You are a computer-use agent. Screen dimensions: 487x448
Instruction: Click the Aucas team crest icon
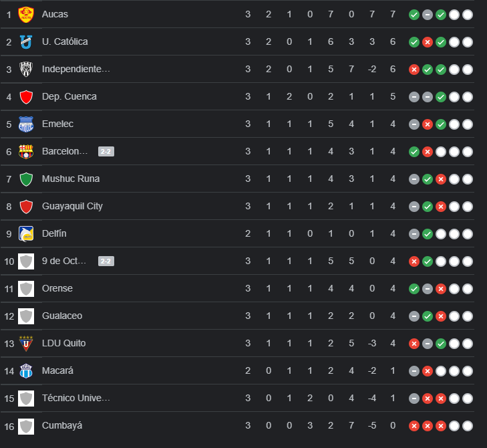(26, 14)
